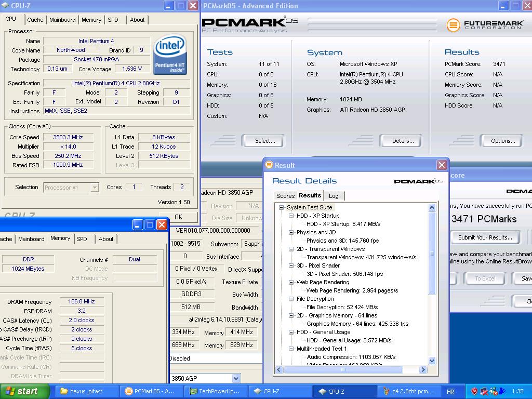Click vertical scrollbar thumb in result tree
This screenshot has height=399, width=532.
point(432,253)
